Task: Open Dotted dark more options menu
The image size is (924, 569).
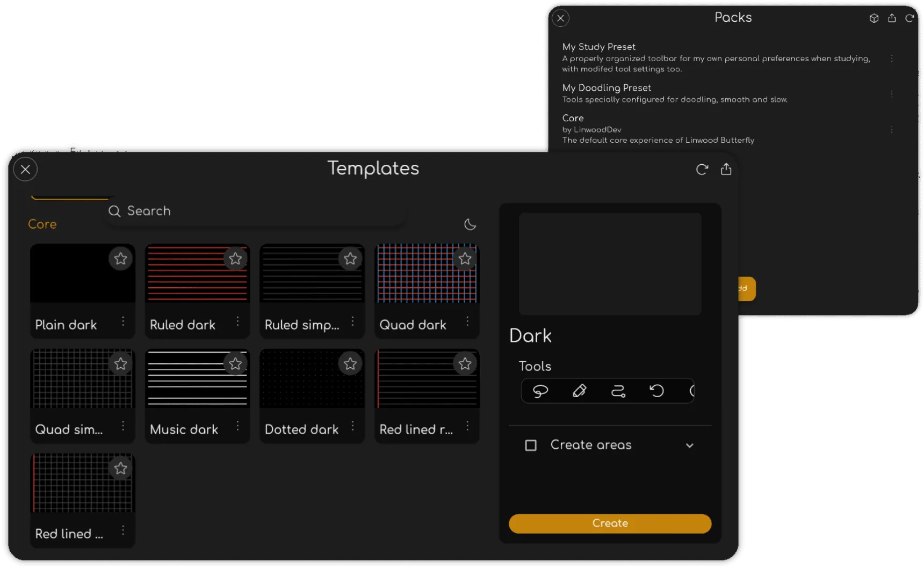Action: coord(352,426)
